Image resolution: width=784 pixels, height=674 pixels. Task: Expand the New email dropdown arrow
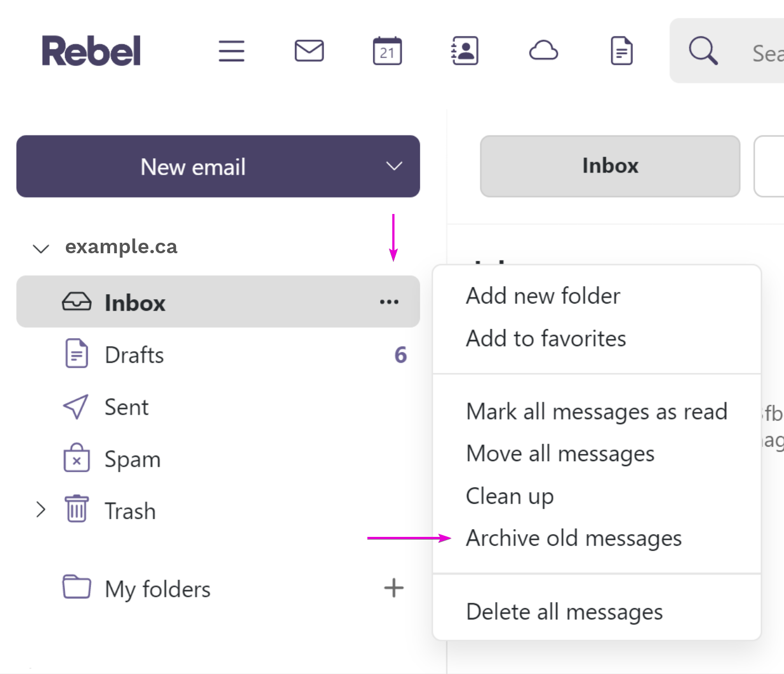tap(394, 166)
